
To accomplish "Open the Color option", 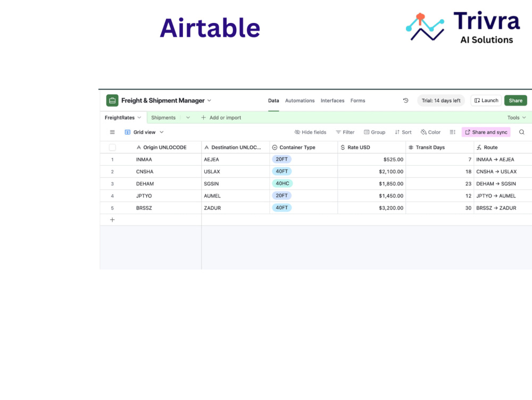I will (x=430, y=132).
